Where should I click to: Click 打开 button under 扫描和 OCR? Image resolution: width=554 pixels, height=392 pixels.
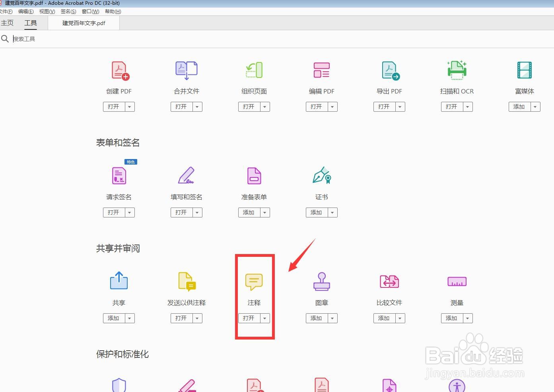click(452, 107)
